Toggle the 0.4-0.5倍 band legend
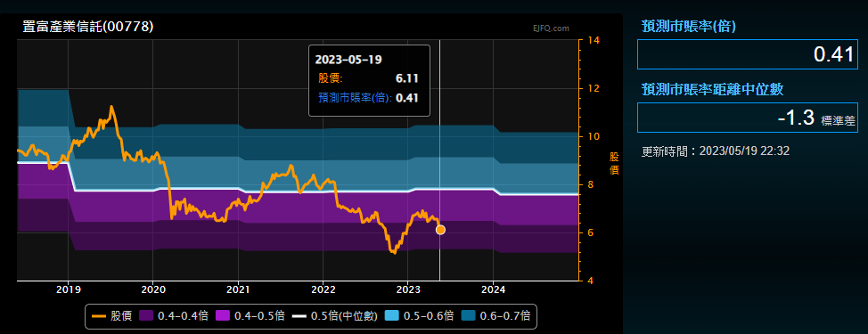This screenshot has height=334, width=868. pyautogui.click(x=250, y=316)
